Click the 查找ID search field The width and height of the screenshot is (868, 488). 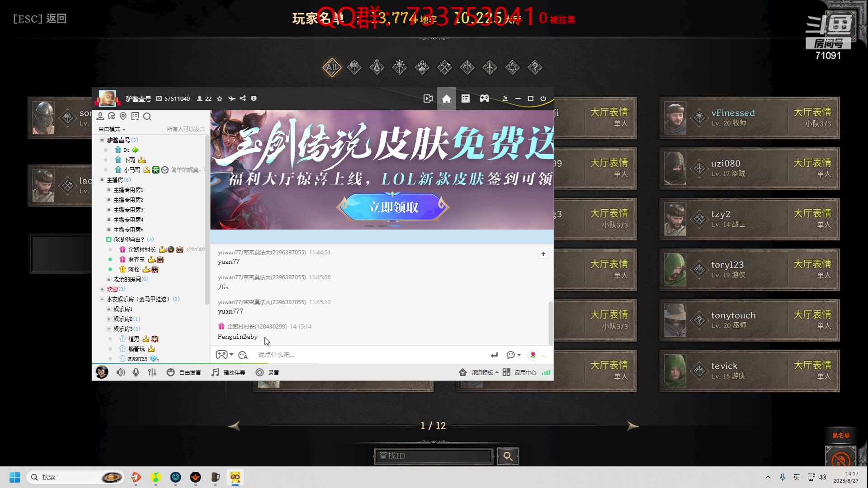tap(433, 456)
